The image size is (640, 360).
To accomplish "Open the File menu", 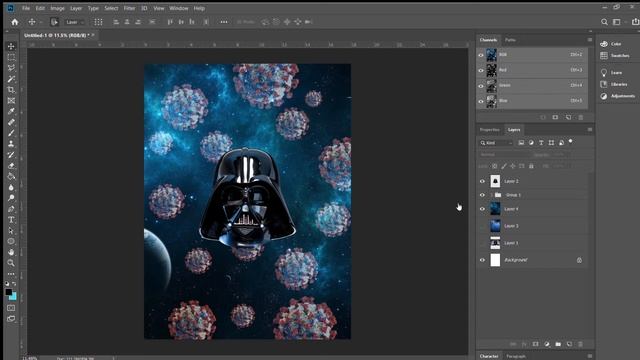I will (x=26, y=8).
